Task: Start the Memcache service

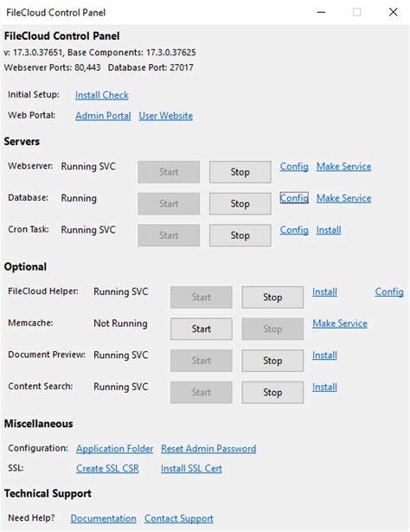Action: [x=202, y=329]
